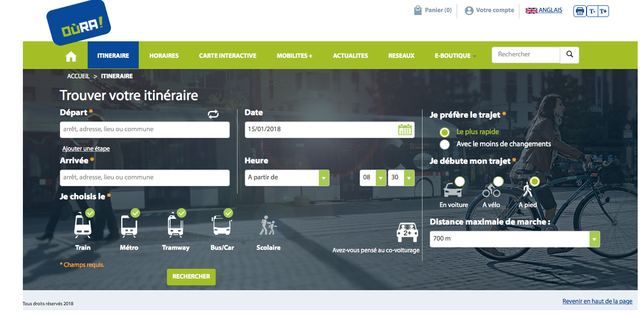Print the page with printer icon
Screen dimensions: 644x314
pyautogui.click(x=580, y=11)
